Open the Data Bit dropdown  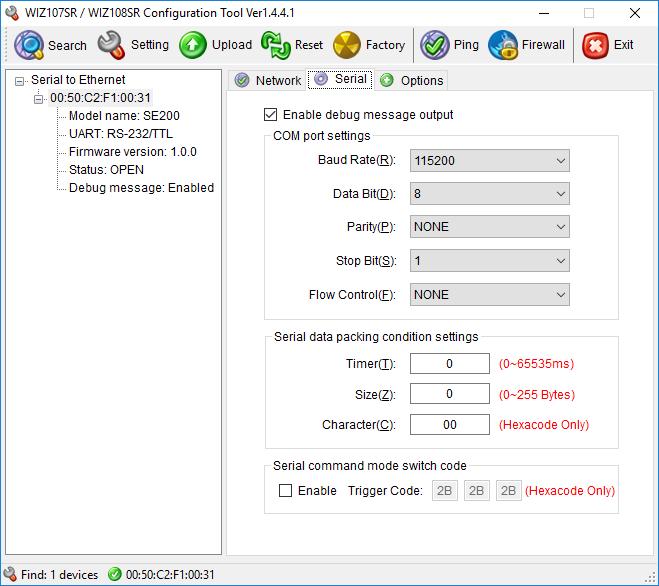coord(490,193)
